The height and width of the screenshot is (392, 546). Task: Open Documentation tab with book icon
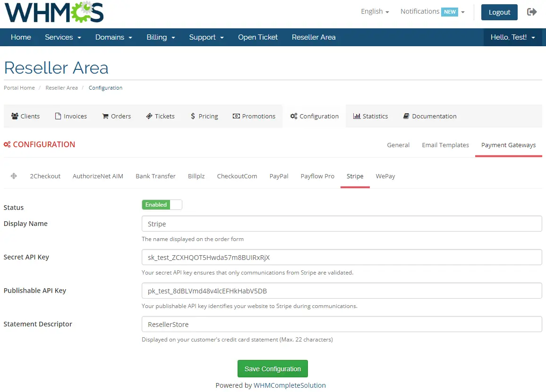[x=429, y=116]
